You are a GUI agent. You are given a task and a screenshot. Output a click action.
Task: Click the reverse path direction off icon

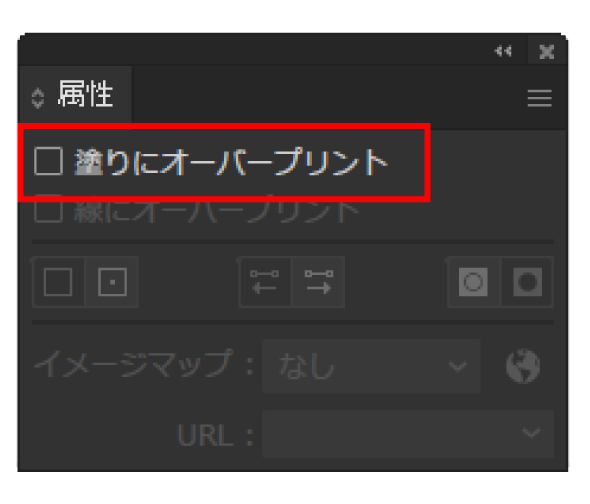click(x=265, y=282)
